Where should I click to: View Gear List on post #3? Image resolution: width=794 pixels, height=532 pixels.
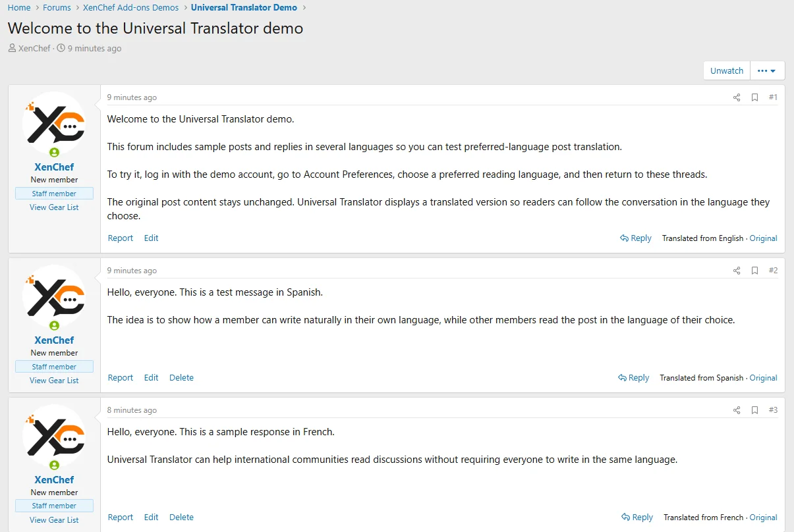click(x=54, y=520)
